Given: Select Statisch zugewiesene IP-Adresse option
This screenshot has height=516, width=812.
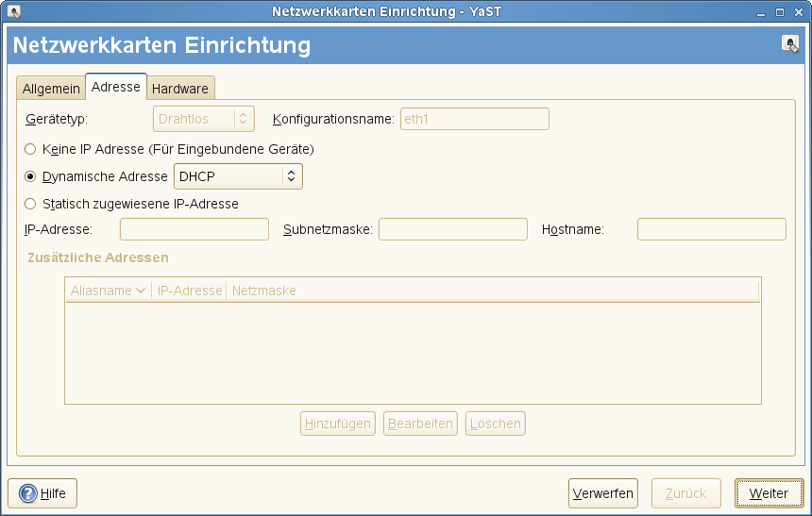Looking at the screenshot, I should (x=30, y=204).
